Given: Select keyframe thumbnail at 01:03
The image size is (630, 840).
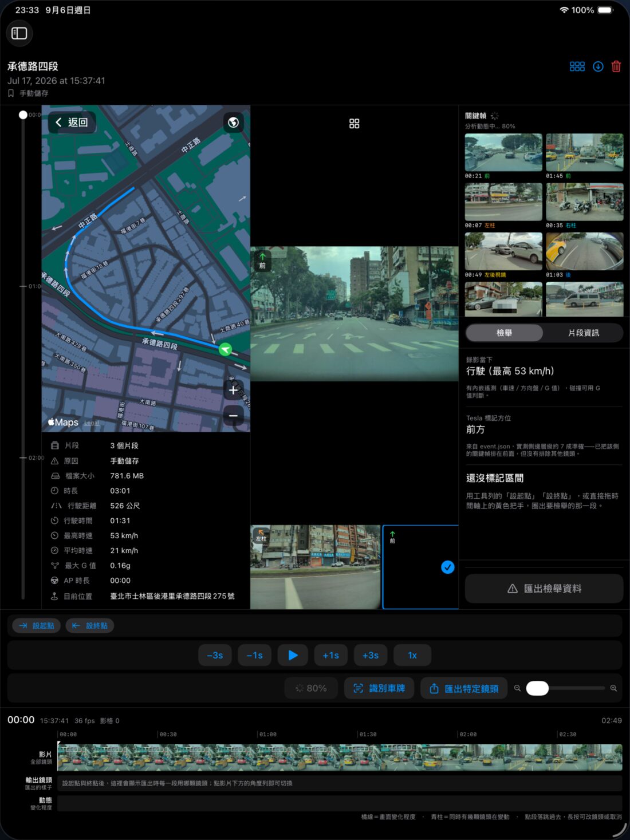Looking at the screenshot, I should pyautogui.click(x=585, y=251).
